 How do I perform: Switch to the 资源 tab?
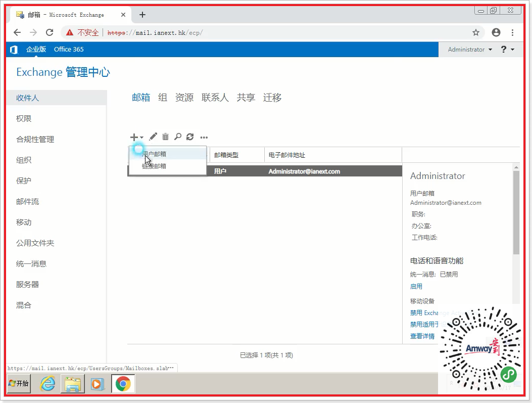click(x=184, y=98)
